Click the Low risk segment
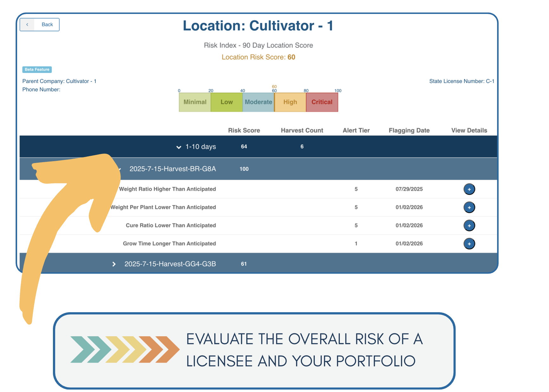Image resolution: width=549 pixels, height=392 pixels. pyautogui.click(x=227, y=102)
